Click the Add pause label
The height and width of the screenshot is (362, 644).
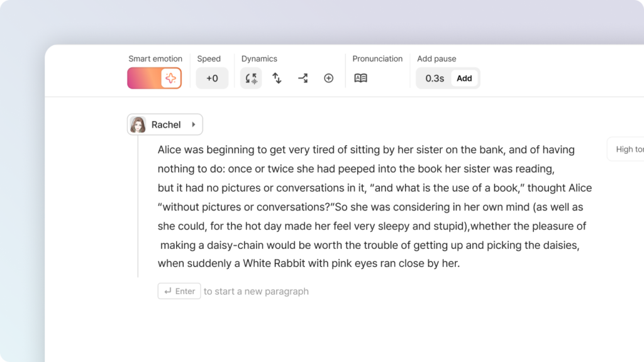coord(436,58)
